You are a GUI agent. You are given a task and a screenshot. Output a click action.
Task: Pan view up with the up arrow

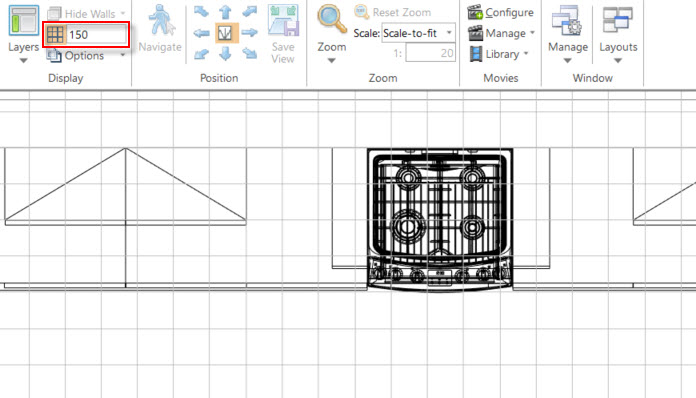pos(225,12)
